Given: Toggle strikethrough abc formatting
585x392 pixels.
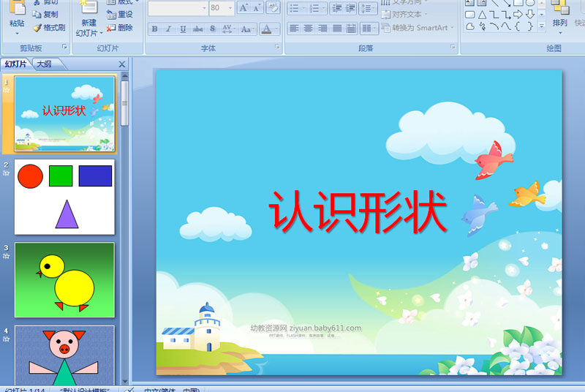Looking at the screenshot, I should pyautogui.click(x=197, y=29).
